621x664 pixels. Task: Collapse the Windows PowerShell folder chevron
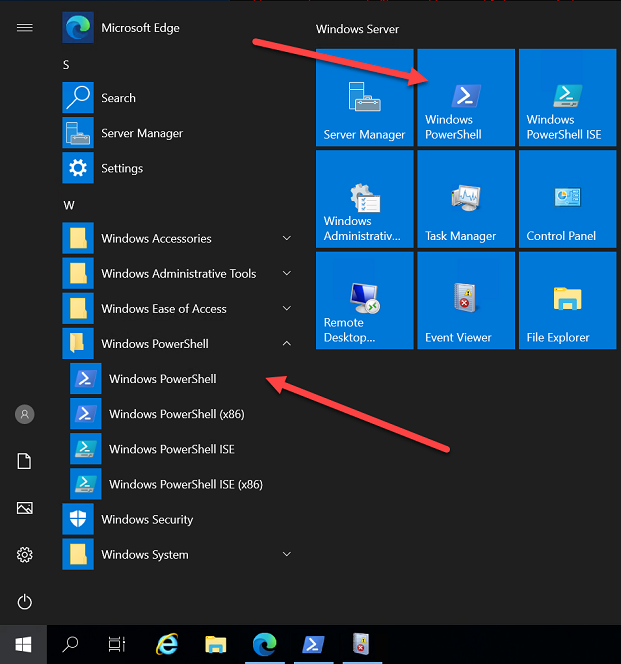(x=287, y=343)
